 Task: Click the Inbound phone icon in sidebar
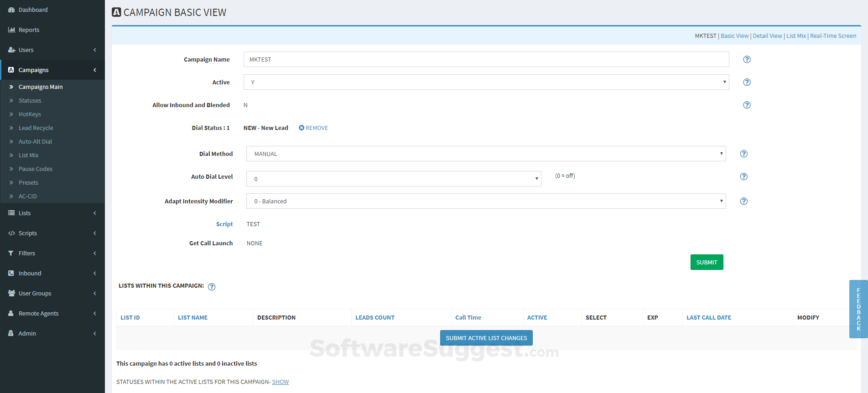[11, 273]
